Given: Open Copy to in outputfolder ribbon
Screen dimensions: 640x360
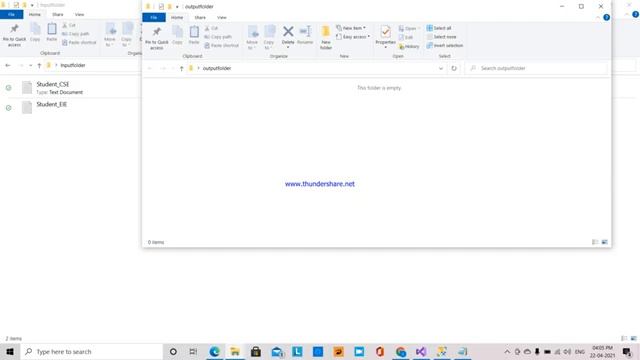Looking at the screenshot, I should point(269,37).
